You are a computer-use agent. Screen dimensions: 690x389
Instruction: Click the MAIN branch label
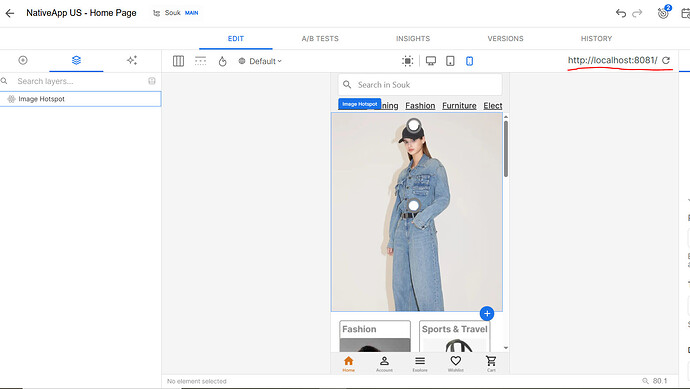[x=191, y=13]
